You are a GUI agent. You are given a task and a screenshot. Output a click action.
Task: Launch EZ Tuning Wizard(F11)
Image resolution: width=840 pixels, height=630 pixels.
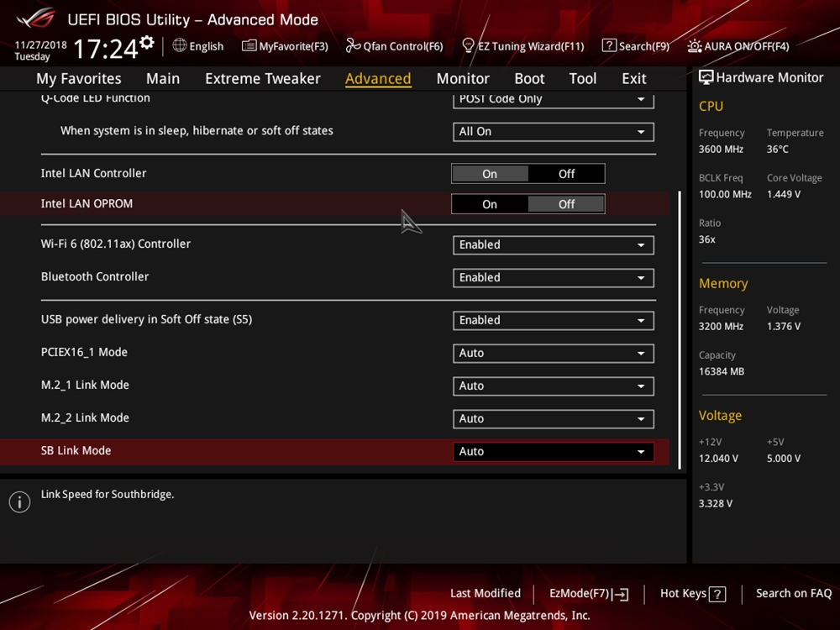[x=523, y=46]
